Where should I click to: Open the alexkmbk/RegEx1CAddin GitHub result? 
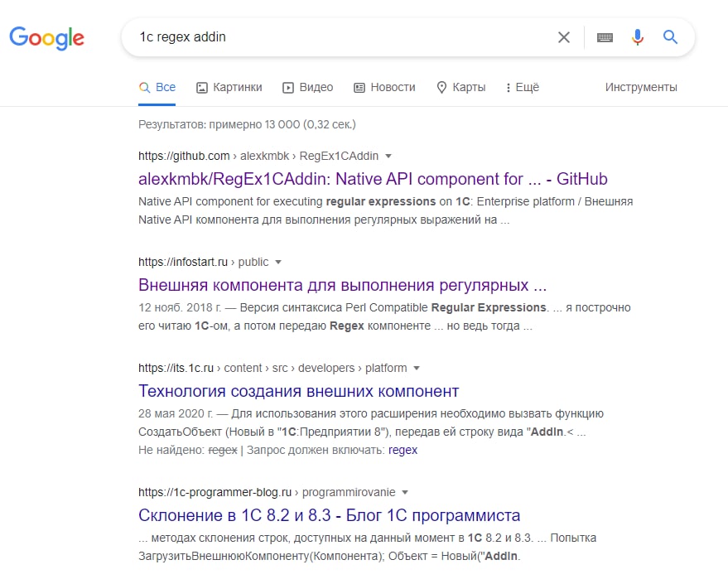coord(373,179)
